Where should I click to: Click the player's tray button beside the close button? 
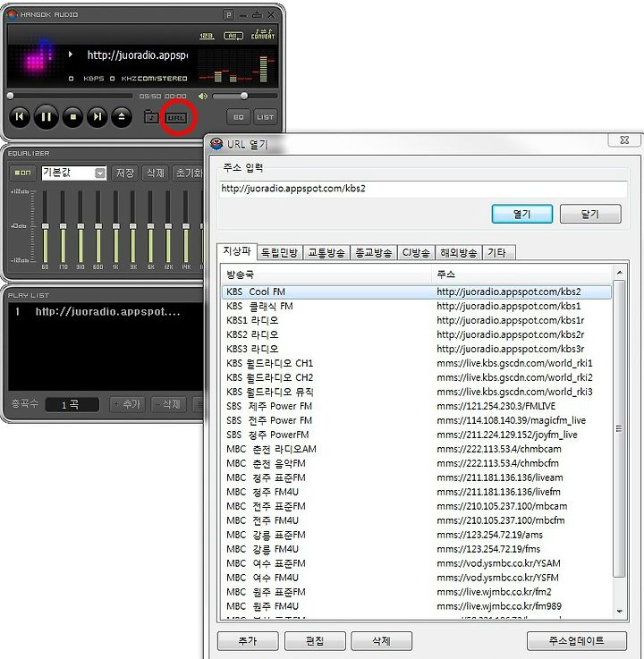click(257, 14)
